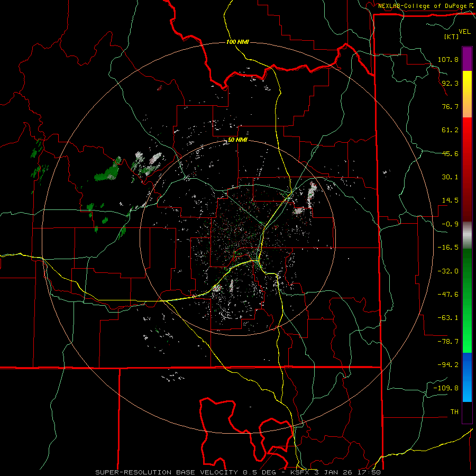476x476 pixels.
Task: Click the TH legend label
Action: [x=454, y=412]
